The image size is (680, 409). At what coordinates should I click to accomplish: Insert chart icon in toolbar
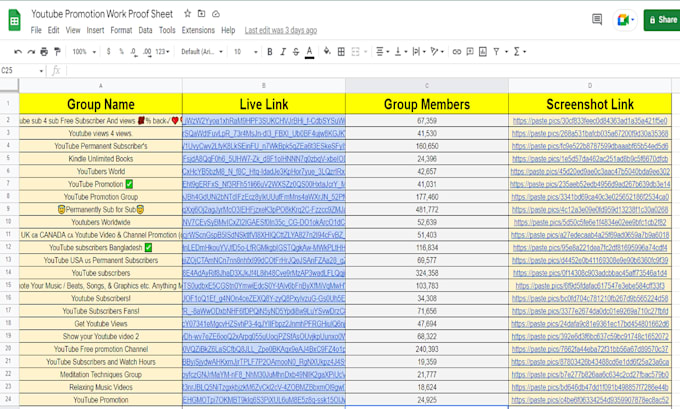tap(483, 52)
